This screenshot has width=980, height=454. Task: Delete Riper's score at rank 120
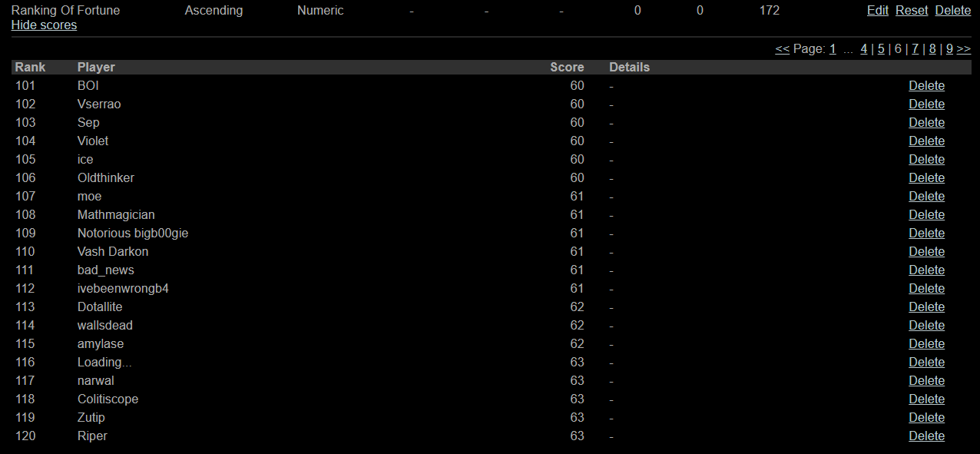click(926, 436)
